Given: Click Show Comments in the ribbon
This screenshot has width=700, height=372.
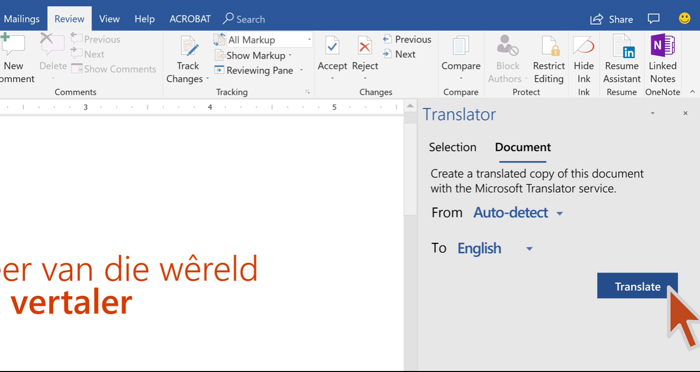Looking at the screenshot, I should tap(114, 69).
